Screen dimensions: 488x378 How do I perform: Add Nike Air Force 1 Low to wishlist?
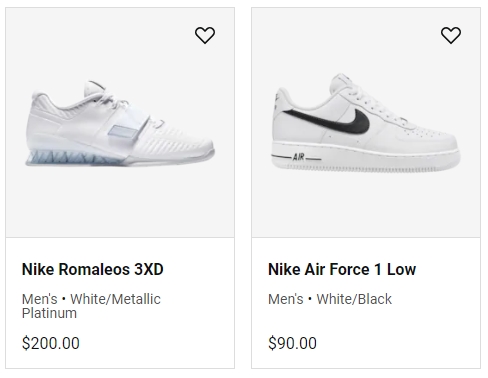[451, 35]
